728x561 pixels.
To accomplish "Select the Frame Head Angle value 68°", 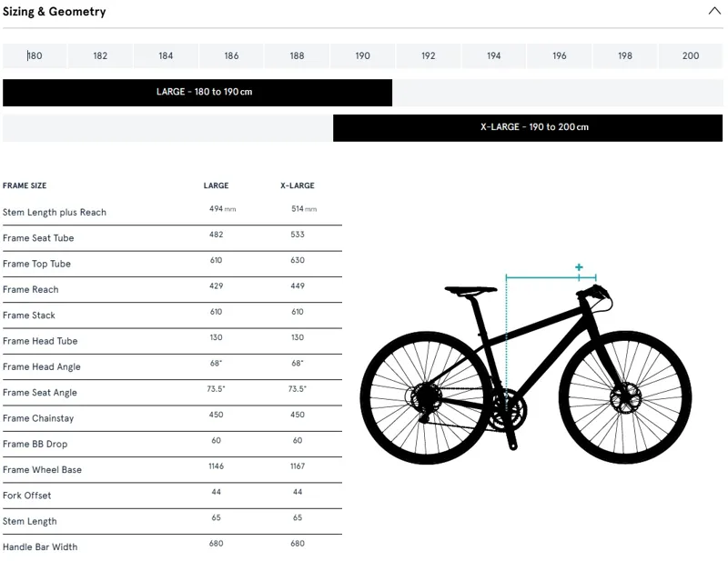I will tap(216, 366).
